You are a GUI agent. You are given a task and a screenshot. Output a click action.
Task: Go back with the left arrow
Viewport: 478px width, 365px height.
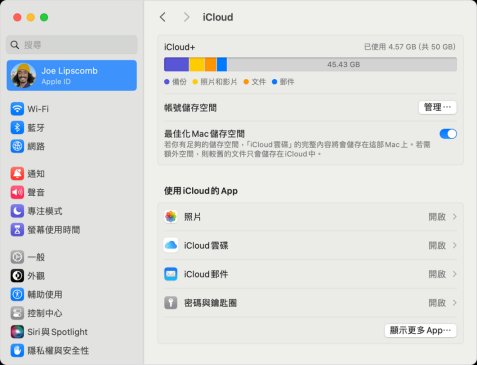163,17
